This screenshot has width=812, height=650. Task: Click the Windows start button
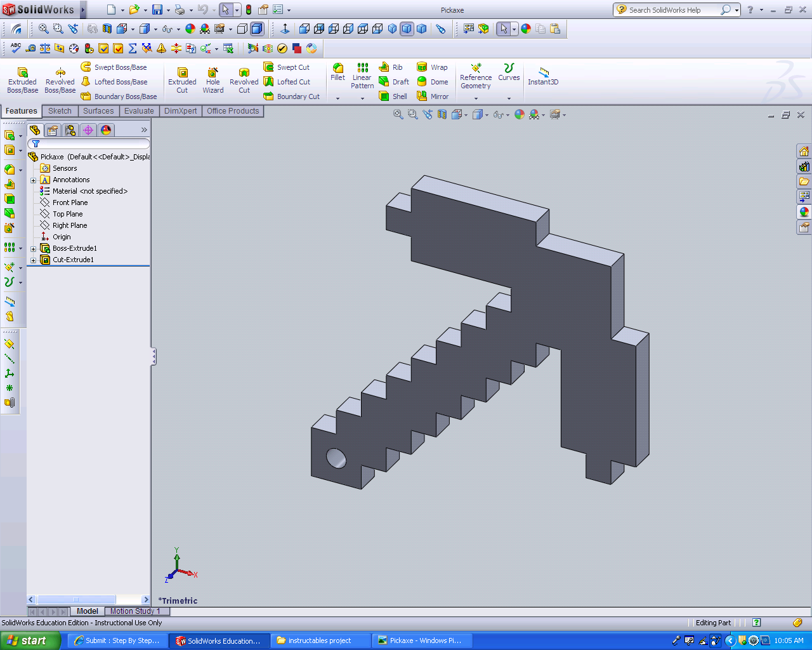point(27,640)
